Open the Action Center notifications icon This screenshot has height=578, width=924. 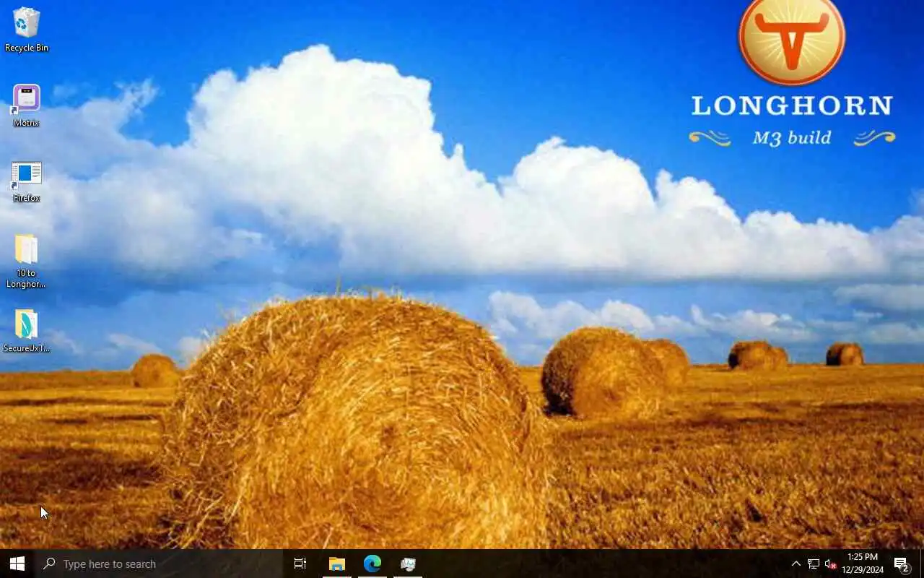902,564
